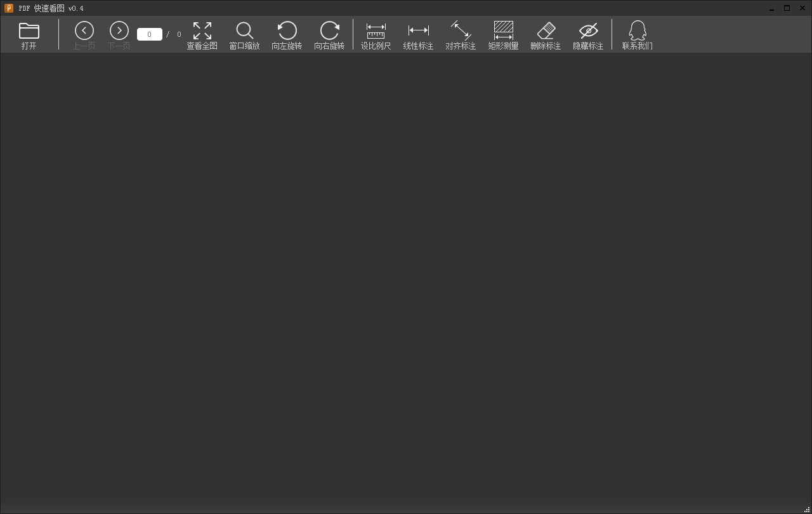Viewport: 812px width, 514px height.
Task: Click inside the page number input field
Action: [x=149, y=34]
